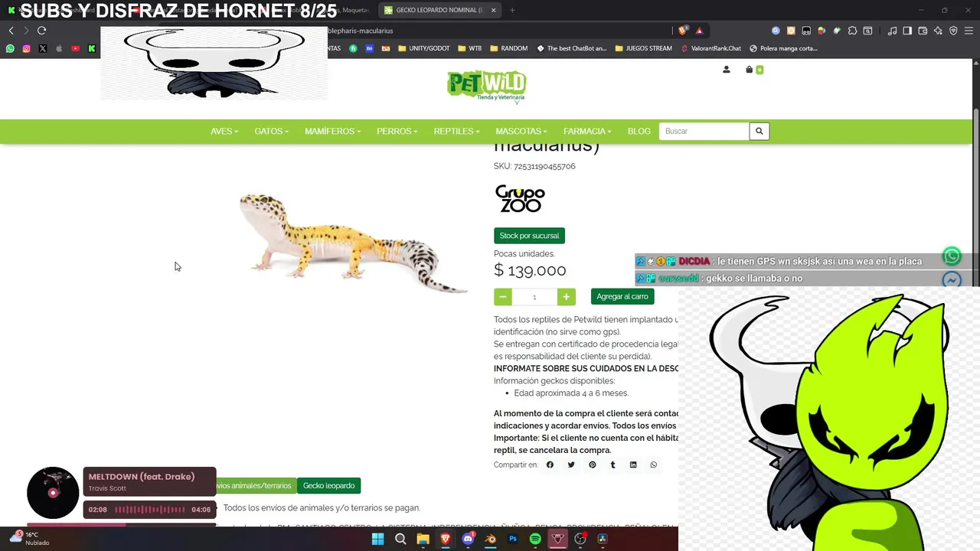The height and width of the screenshot is (551, 980).
Task: Share product via WhatsApp icon
Action: [654, 465]
